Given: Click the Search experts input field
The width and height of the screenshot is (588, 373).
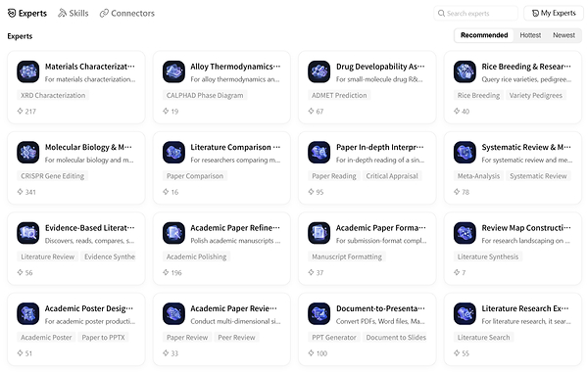Looking at the screenshot, I should [476, 13].
